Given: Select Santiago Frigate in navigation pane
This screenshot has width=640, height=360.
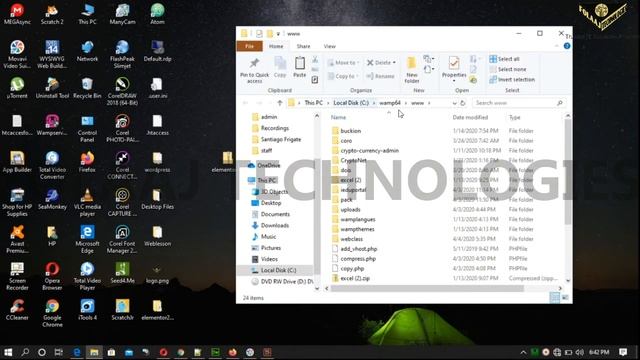Looking at the screenshot, I should coord(281,140).
